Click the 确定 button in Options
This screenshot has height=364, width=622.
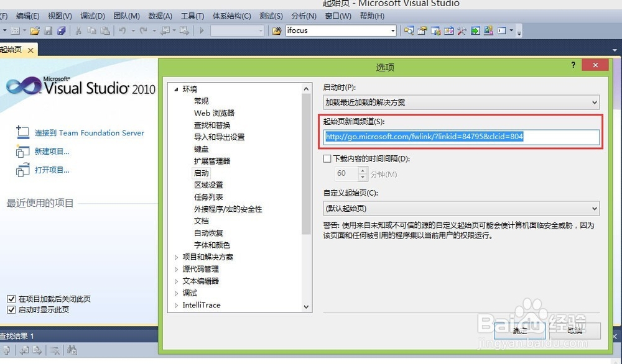[519, 330]
